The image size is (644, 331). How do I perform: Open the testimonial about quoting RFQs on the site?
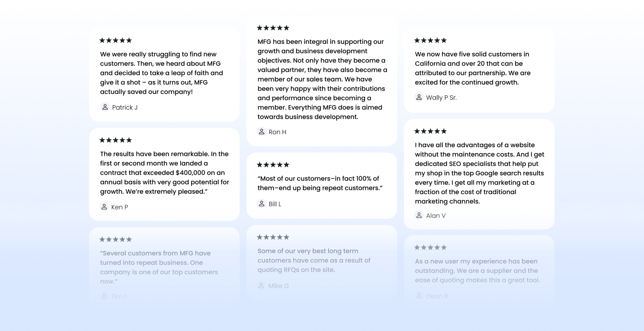pyautogui.click(x=322, y=263)
